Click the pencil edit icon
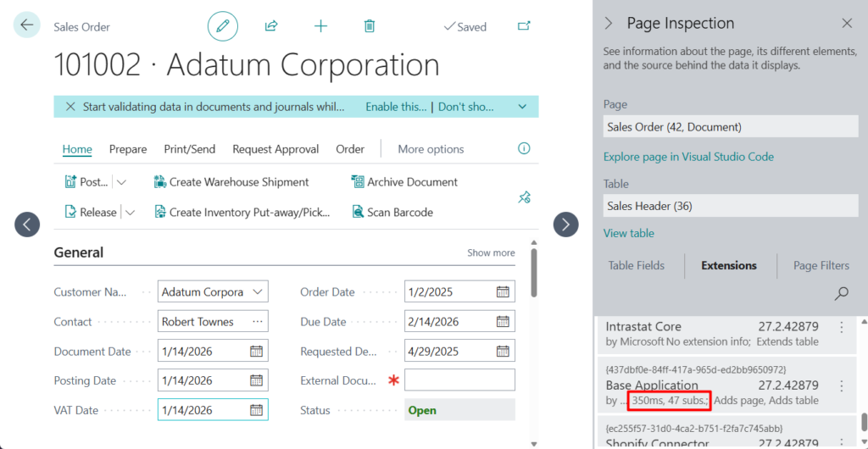 click(x=223, y=26)
